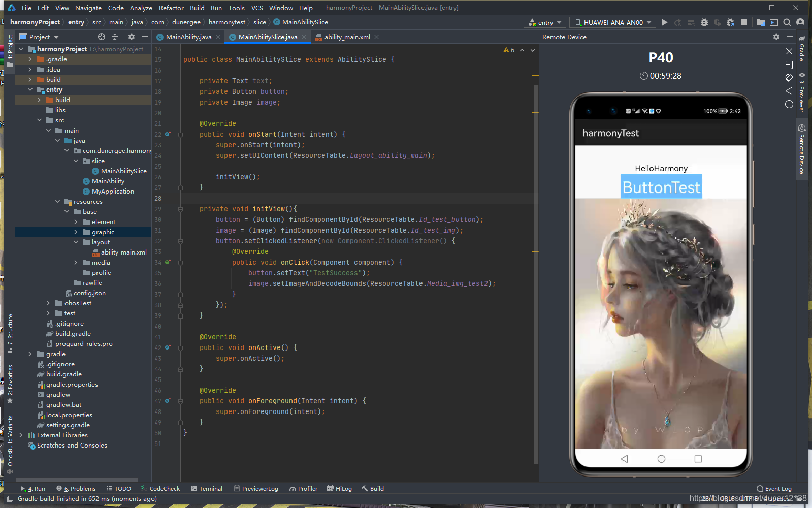Click the override gutter icon at line 42

(x=168, y=347)
